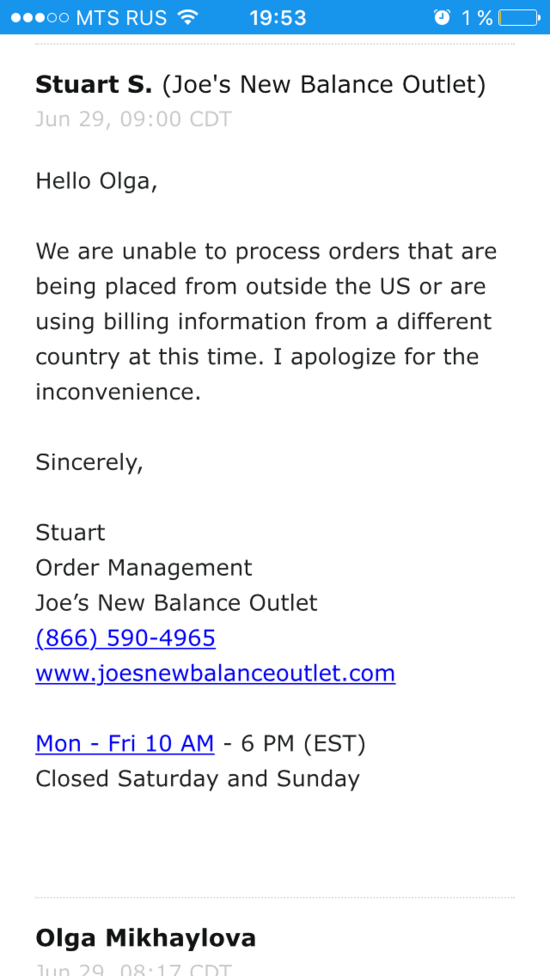Viewport: 550px width, 976px height.
Task: Tap the (Joe's New Balance Outlet) header text
Action: 324,85
